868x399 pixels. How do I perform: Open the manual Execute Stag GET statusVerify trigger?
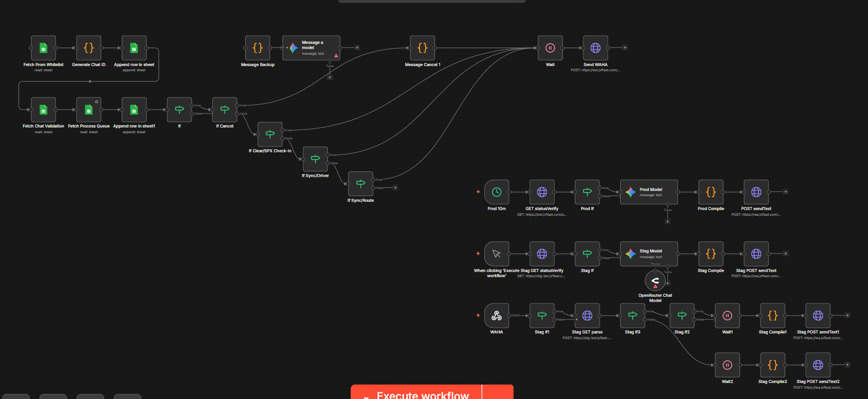[497, 254]
